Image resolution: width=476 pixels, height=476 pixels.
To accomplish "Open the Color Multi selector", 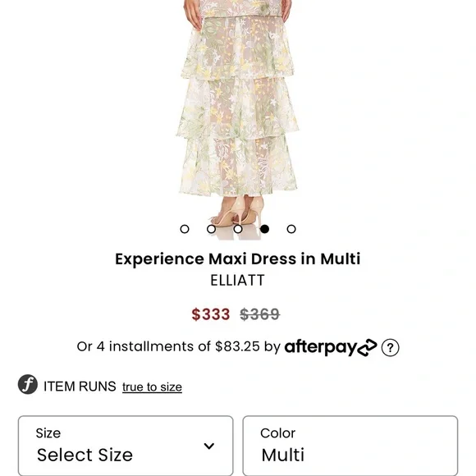I will click(350, 446).
